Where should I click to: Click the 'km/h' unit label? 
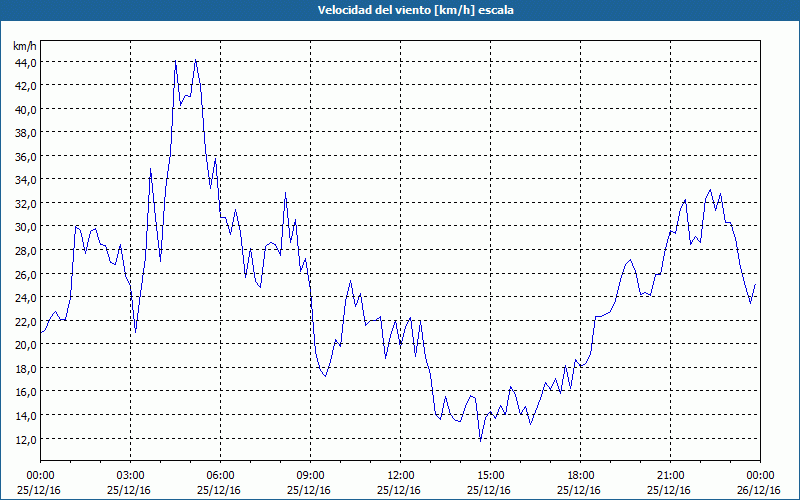[25, 46]
